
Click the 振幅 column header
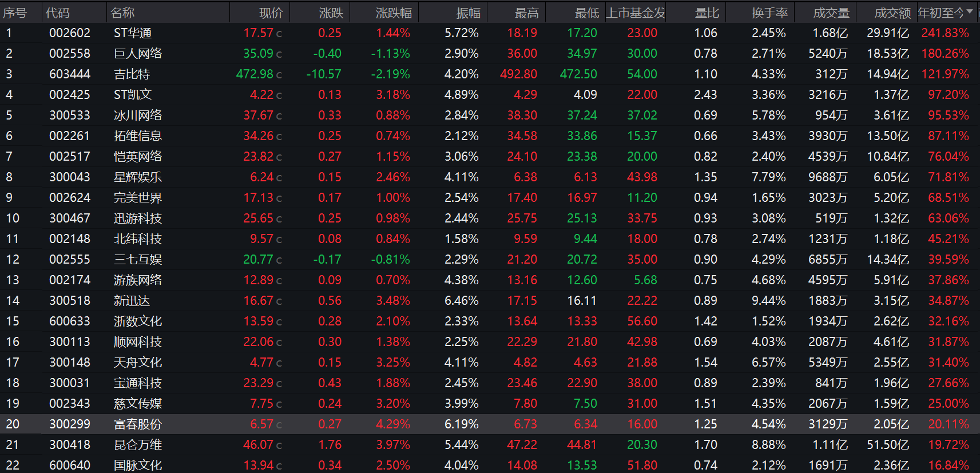(x=468, y=13)
